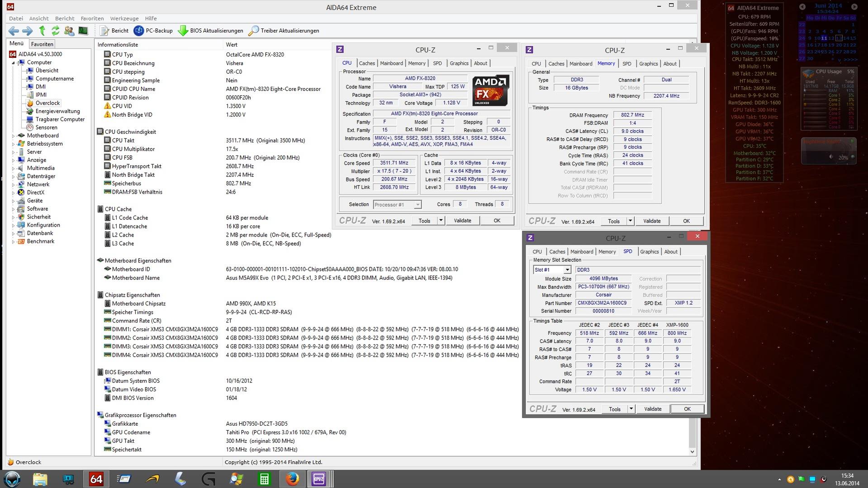This screenshot has height=488, width=868.
Task: Click OK in CPU-Z SPD window
Action: (x=687, y=409)
